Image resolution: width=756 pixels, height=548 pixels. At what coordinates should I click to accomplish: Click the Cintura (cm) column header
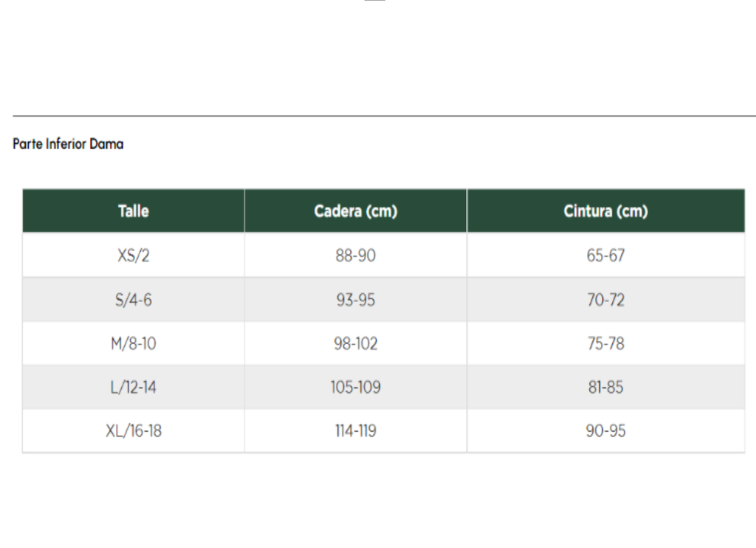click(605, 210)
